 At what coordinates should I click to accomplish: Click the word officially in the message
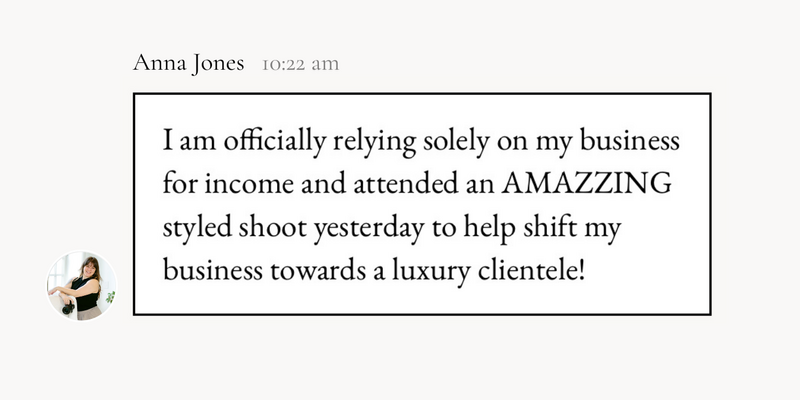coord(274,142)
